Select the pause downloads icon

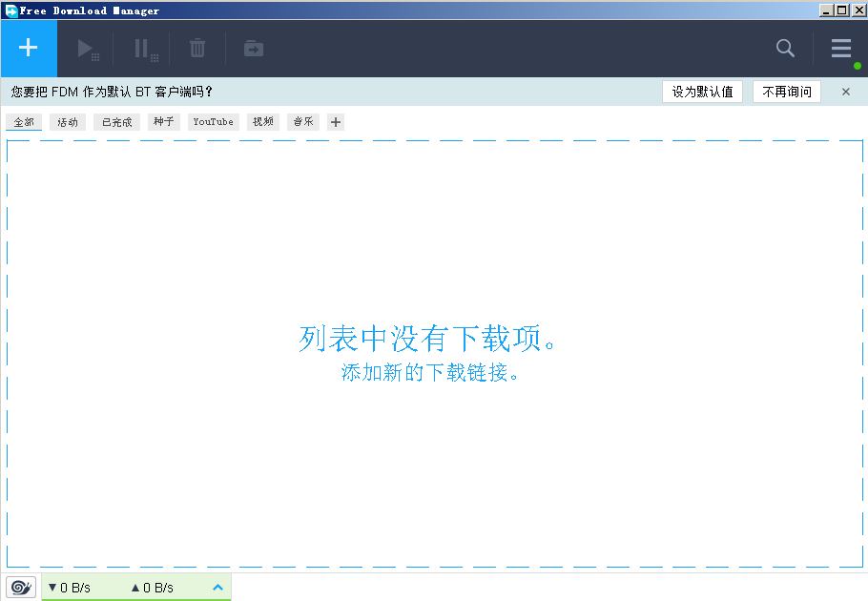141,48
